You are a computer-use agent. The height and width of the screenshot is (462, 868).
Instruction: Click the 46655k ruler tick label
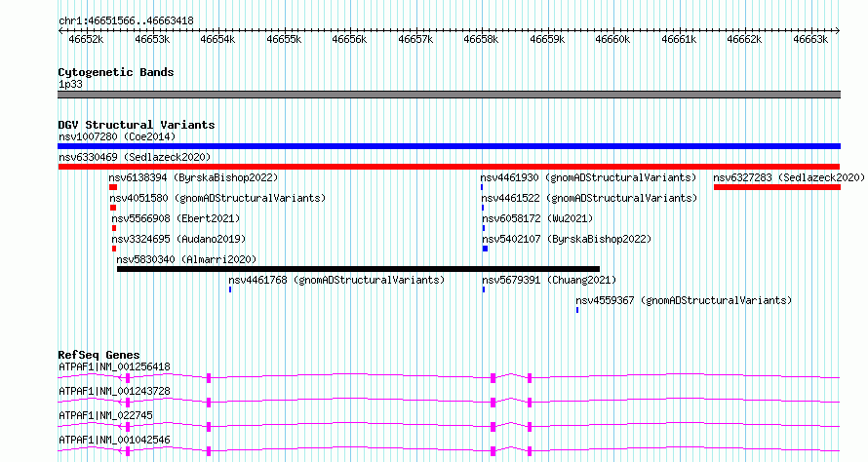pyautogui.click(x=284, y=40)
